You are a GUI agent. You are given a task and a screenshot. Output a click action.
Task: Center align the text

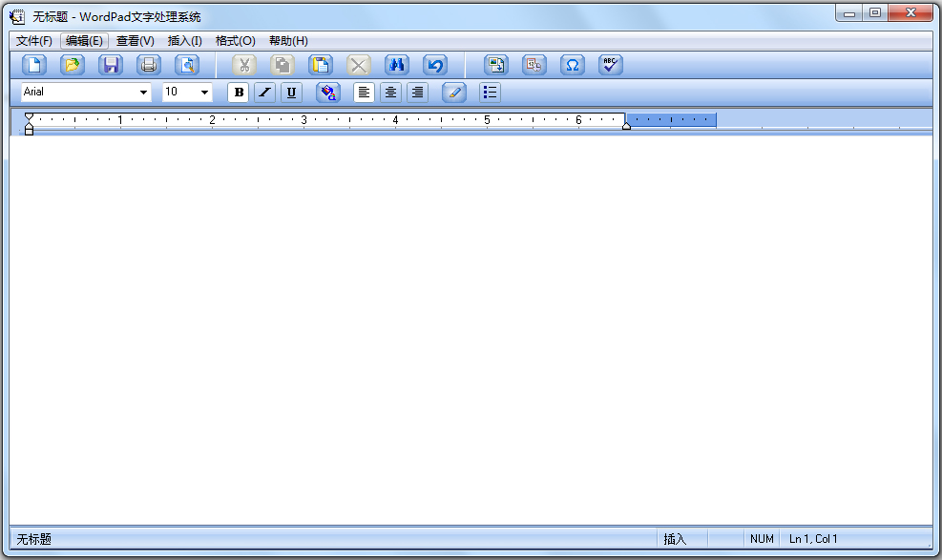pyautogui.click(x=390, y=93)
